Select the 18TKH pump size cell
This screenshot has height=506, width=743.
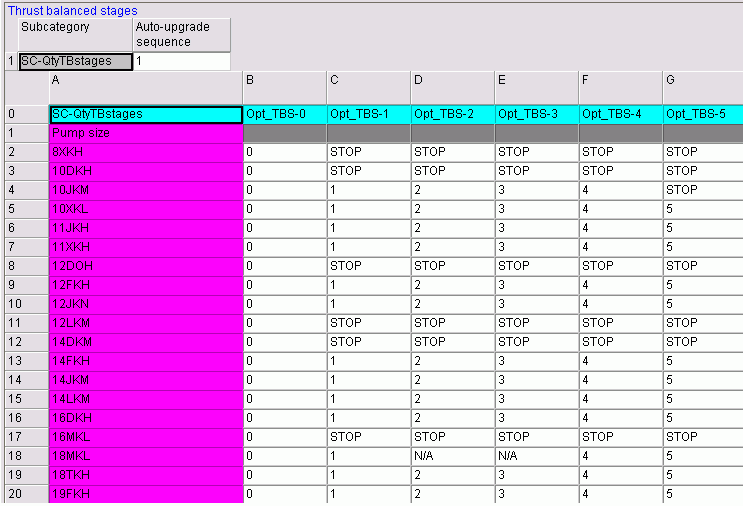(x=146, y=475)
